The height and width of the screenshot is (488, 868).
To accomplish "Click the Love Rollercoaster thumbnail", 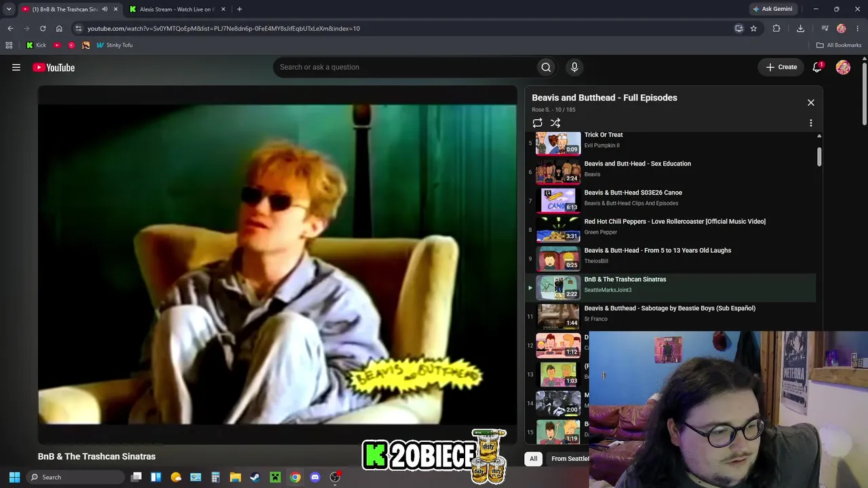I will pyautogui.click(x=558, y=228).
